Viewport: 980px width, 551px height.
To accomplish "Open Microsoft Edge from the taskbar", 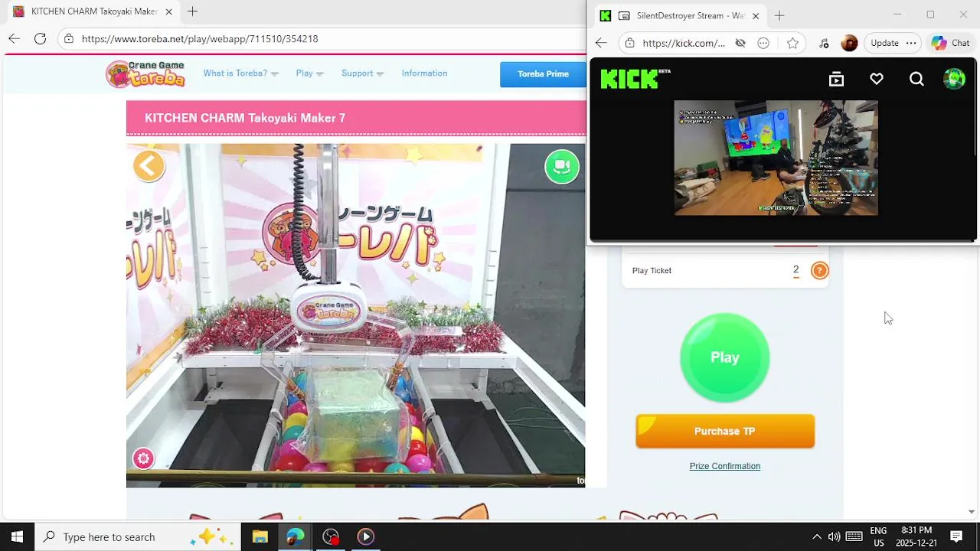I will click(x=296, y=536).
